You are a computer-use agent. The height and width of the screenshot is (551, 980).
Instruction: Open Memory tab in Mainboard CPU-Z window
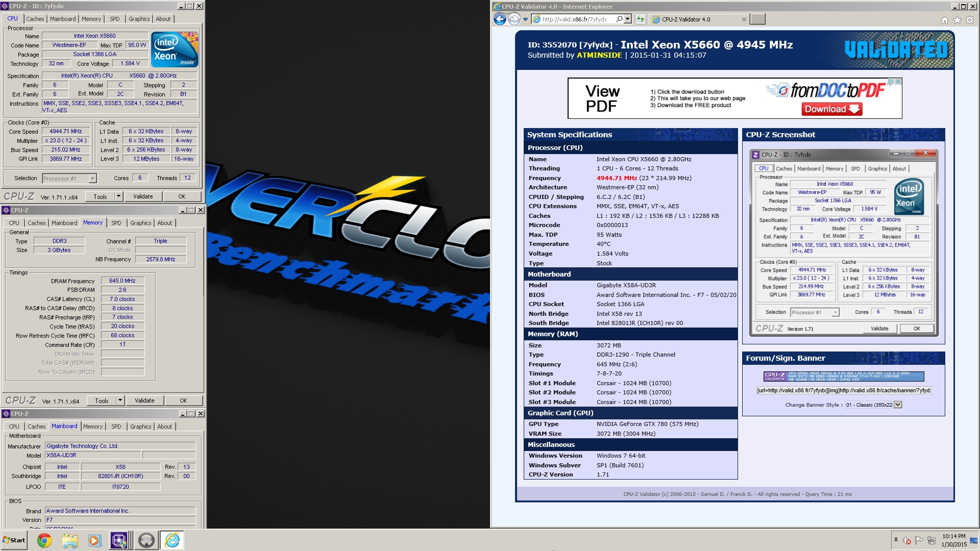point(93,427)
